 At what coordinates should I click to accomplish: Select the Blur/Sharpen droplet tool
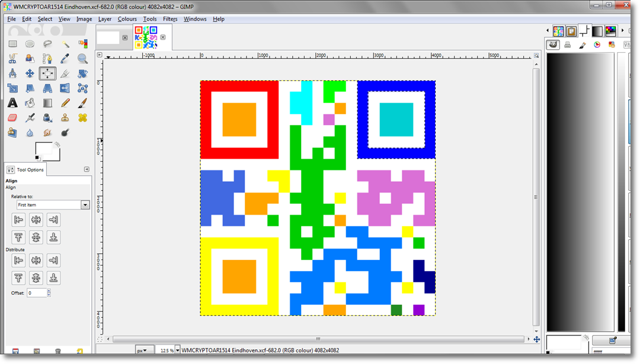pos(30,133)
